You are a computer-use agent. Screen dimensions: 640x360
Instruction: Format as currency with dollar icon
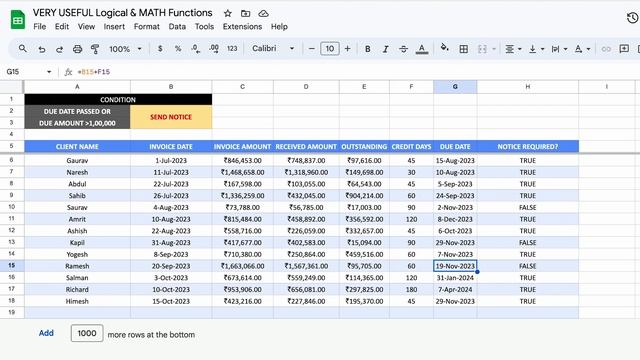click(160, 49)
